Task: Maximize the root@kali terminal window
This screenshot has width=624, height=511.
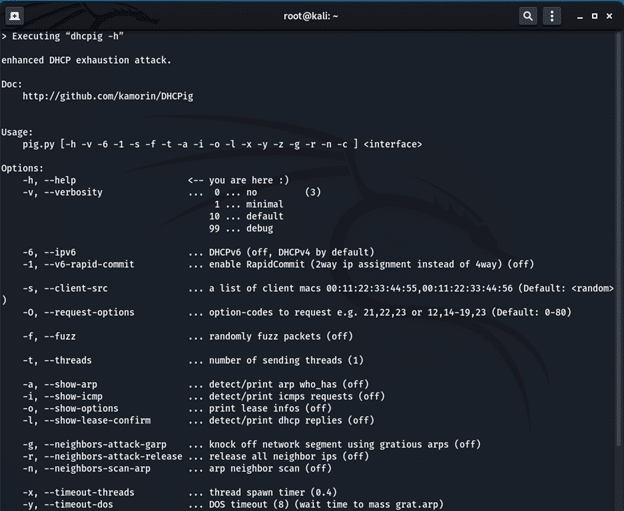Action: click(594, 15)
